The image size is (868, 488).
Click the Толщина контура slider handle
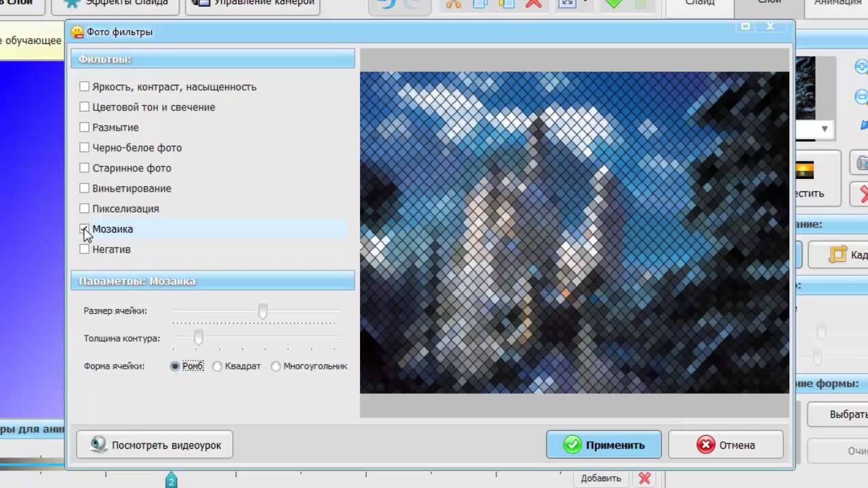click(199, 337)
